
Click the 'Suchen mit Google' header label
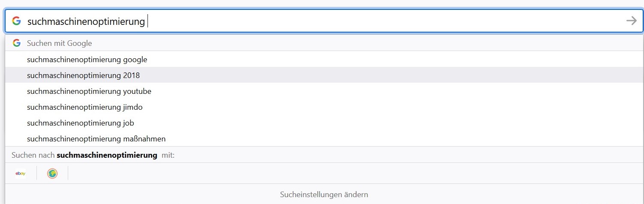(59, 43)
